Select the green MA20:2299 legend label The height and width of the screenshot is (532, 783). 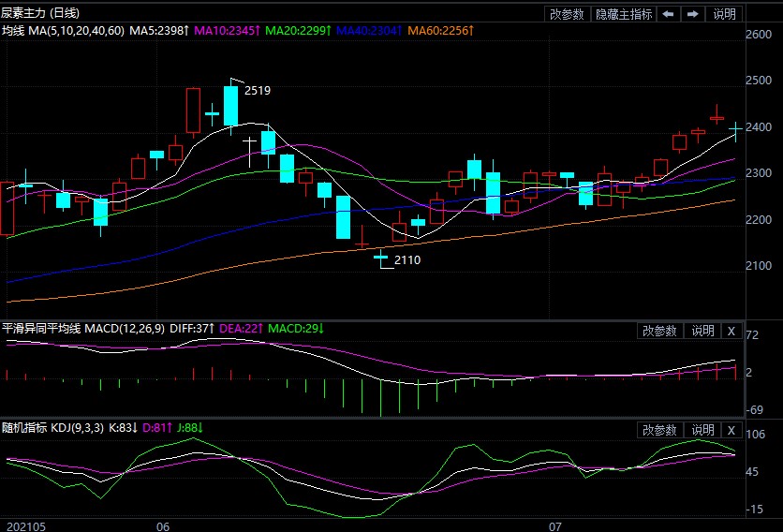(298, 32)
